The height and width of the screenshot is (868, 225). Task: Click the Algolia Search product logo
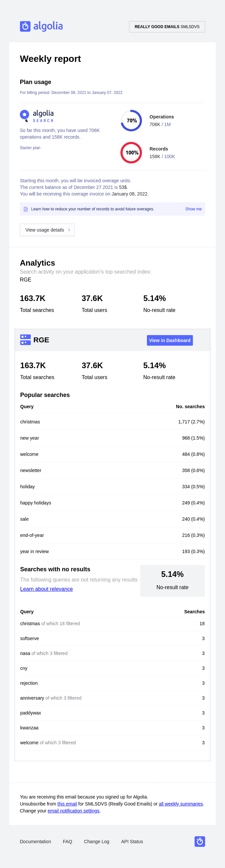pyautogui.click(x=37, y=116)
